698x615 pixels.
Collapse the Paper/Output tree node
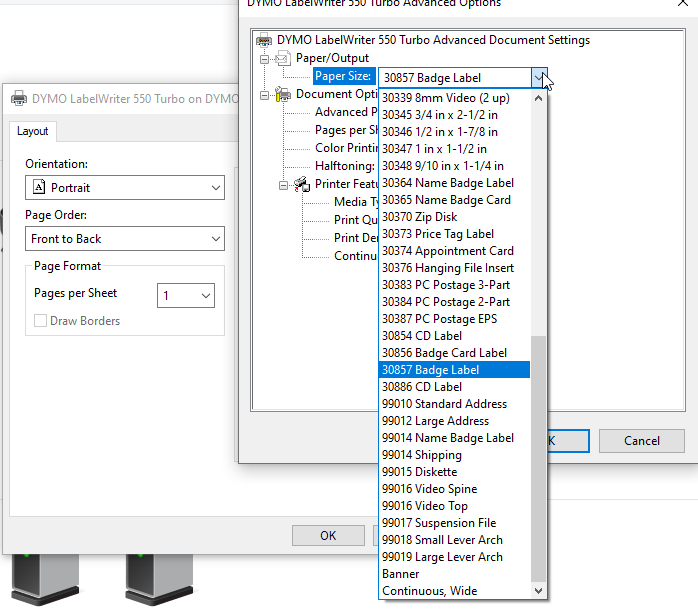click(x=265, y=59)
